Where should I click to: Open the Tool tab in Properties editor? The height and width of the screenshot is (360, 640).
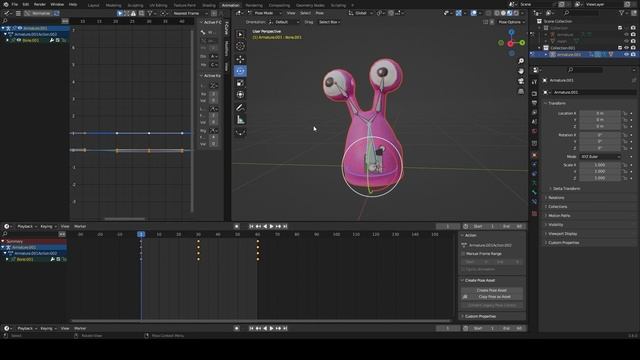[534, 82]
